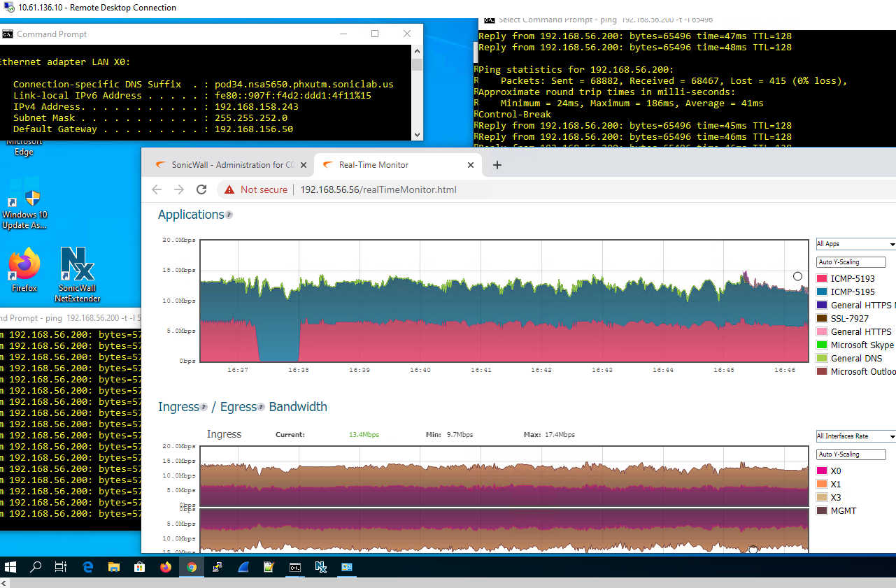
Task: Open File Explorer from the taskbar
Action: 113,567
